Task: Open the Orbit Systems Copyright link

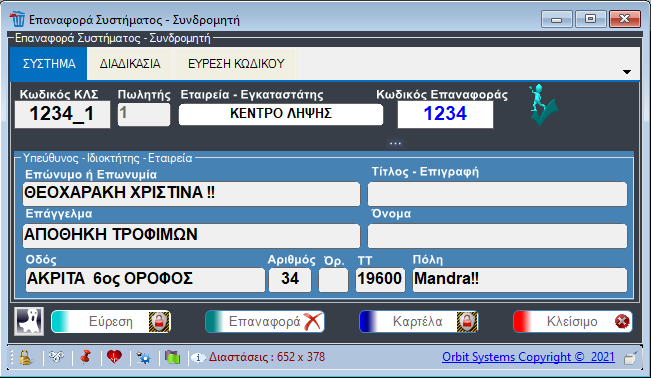Action: [x=528, y=357]
